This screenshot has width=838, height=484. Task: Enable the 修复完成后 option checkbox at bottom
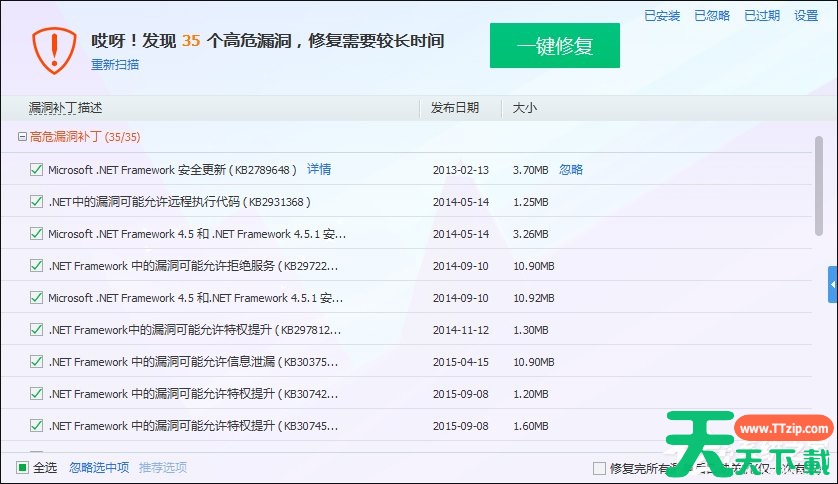point(599,467)
